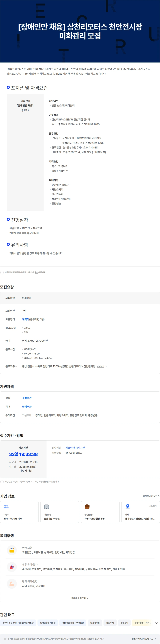
Task: Select tag 잡아바 추천 TOP 기업 온라인 채용관
Action: [18, 622]
